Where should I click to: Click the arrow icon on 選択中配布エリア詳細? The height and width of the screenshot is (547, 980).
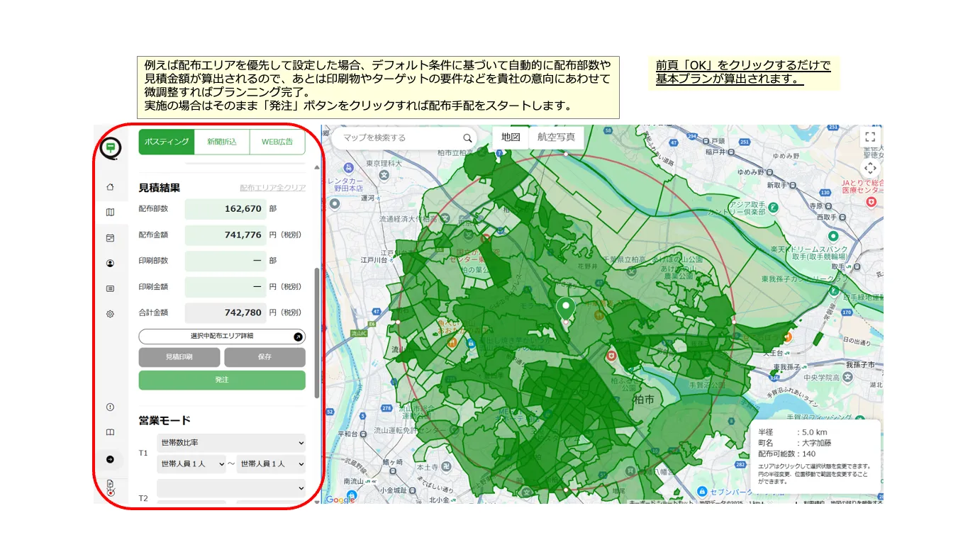click(298, 337)
